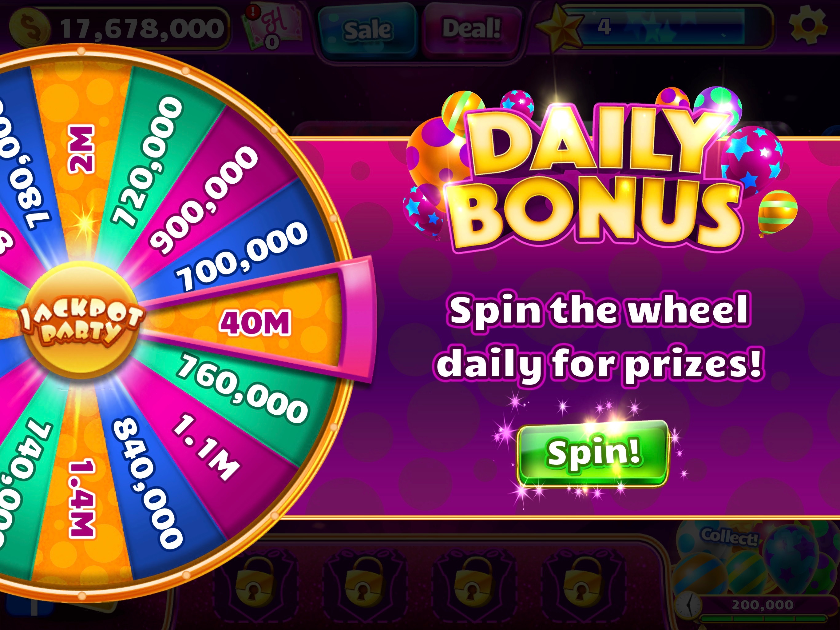Select the 40M wheel segment

click(x=255, y=323)
